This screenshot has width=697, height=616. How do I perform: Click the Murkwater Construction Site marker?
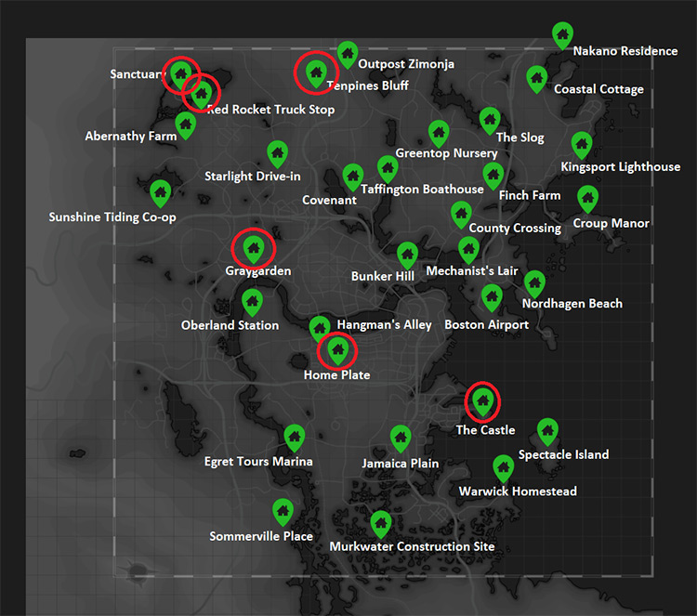pyautogui.click(x=381, y=524)
